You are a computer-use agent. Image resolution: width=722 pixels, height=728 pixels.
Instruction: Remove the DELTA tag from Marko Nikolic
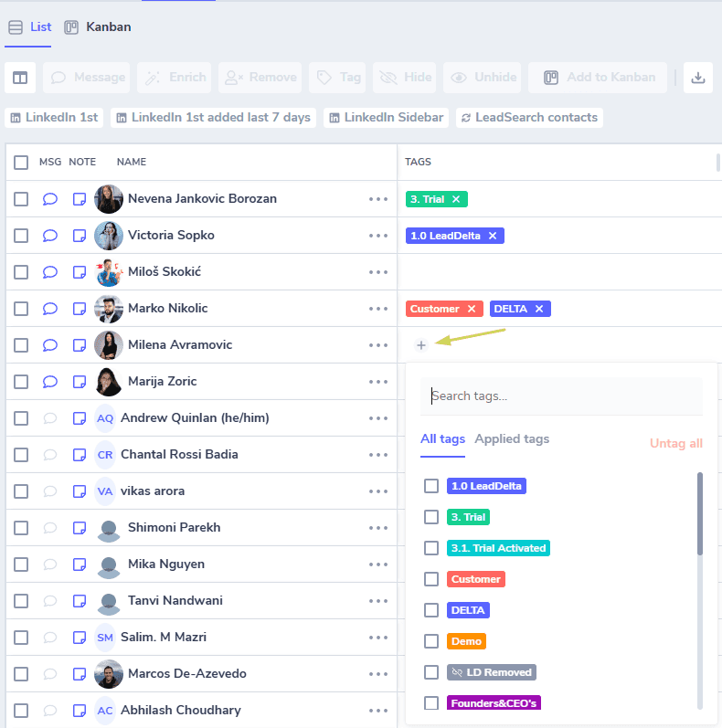click(539, 309)
